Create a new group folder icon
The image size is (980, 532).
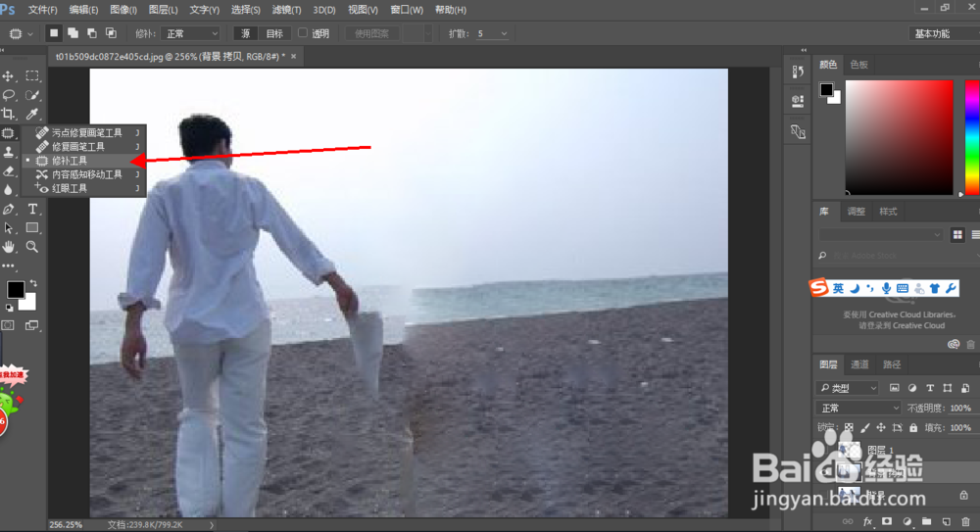(x=926, y=521)
